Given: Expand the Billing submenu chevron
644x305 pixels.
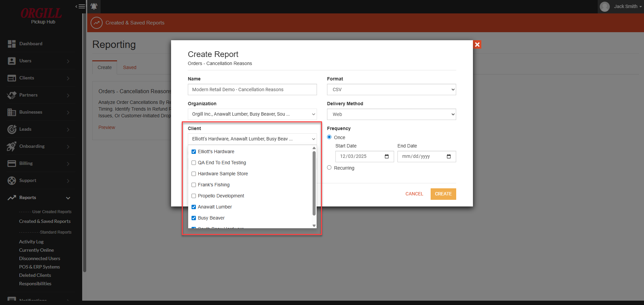Looking at the screenshot, I should [x=68, y=164].
